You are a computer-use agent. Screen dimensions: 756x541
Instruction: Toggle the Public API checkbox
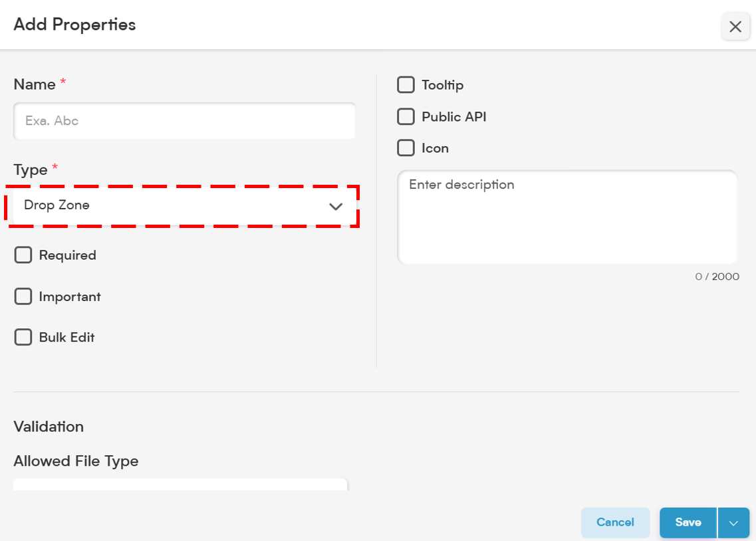coord(406,116)
